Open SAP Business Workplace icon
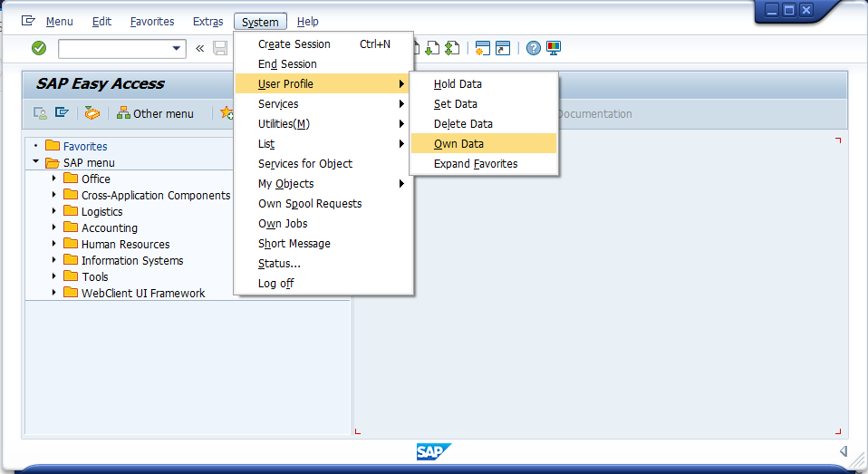Image resolution: width=868 pixels, height=474 pixels. click(x=92, y=113)
